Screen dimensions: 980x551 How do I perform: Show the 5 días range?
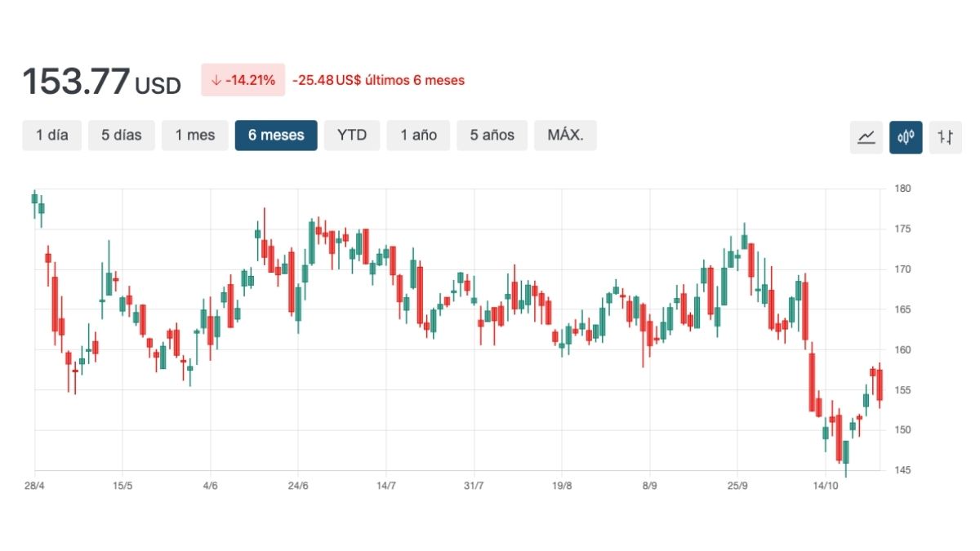click(122, 136)
